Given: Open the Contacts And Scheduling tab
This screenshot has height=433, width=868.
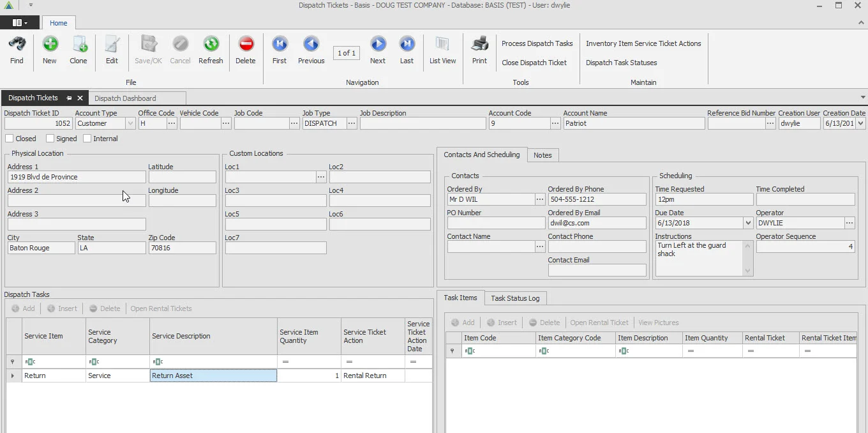Looking at the screenshot, I should pyautogui.click(x=482, y=155).
